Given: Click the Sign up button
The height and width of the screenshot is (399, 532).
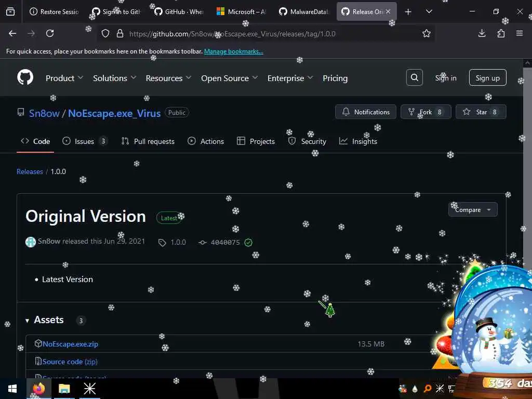Looking at the screenshot, I should pyautogui.click(x=487, y=78).
